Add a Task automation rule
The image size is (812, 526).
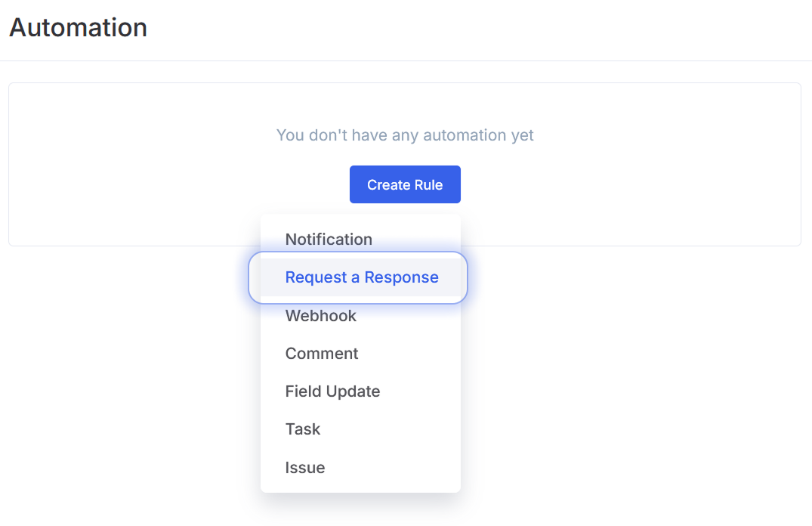[x=303, y=429]
